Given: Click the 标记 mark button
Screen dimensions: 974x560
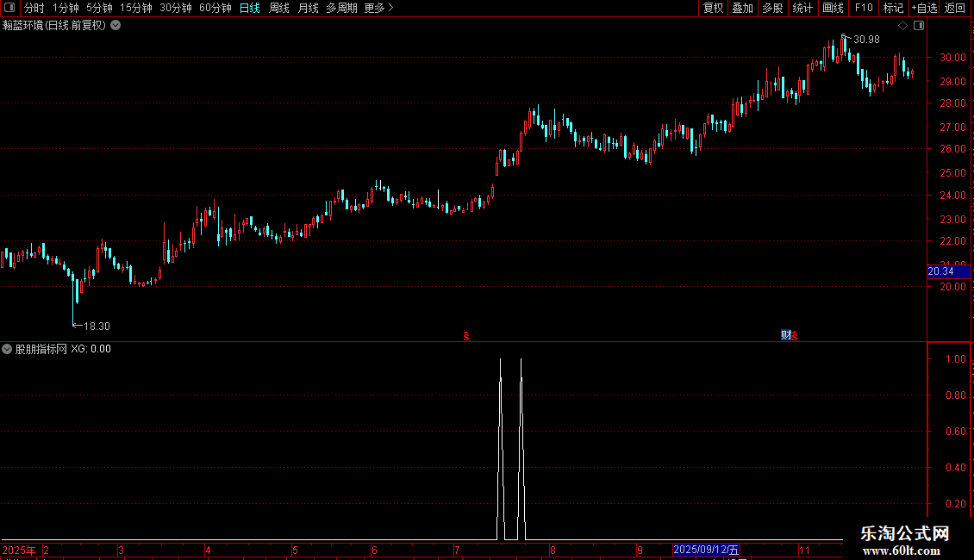Looking at the screenshot, I should pos(893,8).
